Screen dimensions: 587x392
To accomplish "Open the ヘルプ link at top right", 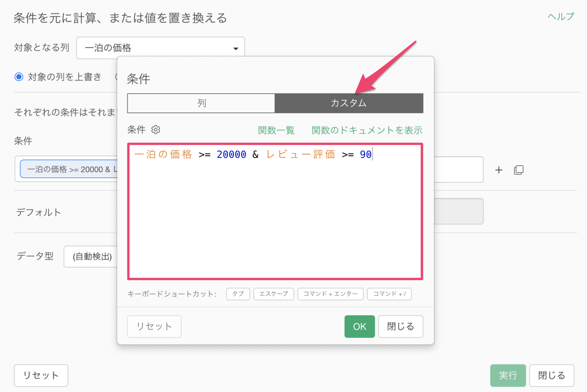I will (560, 17).
